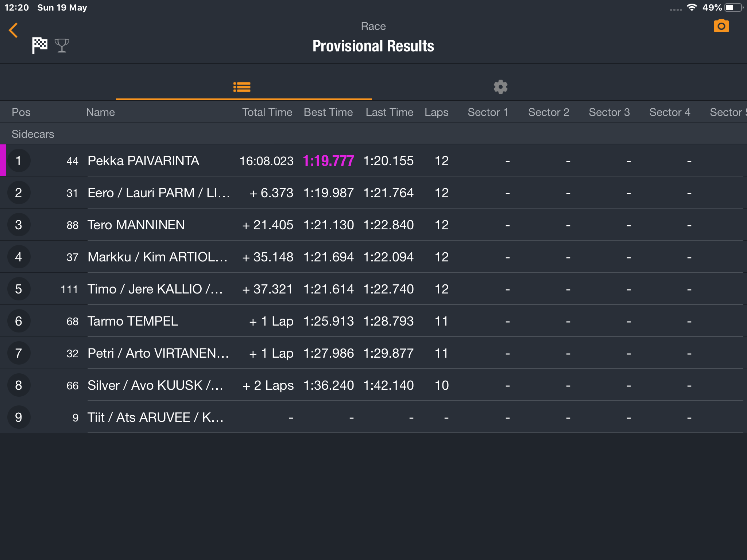
Task: Sort by Total Time column header
Action: coord(267,112)
